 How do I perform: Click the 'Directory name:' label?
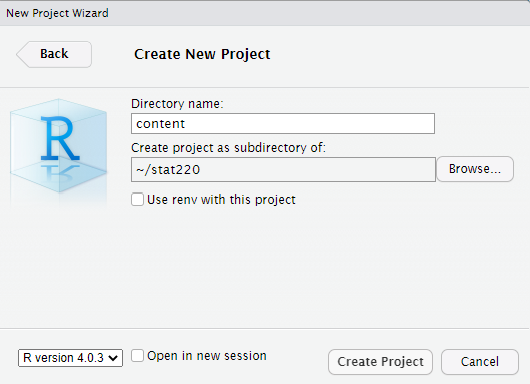[177, 104]
